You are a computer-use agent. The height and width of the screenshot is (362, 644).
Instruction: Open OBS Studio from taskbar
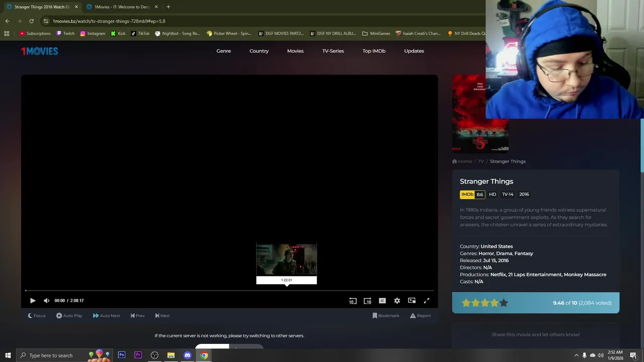coord(154,355)
